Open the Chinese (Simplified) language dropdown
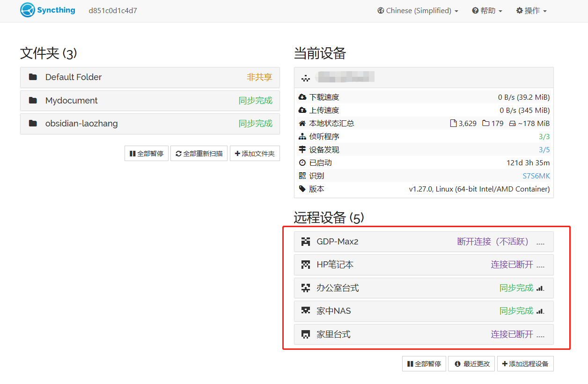Viewport: 588px width, 384px height. pyautogui.click(x=418, y=10)
